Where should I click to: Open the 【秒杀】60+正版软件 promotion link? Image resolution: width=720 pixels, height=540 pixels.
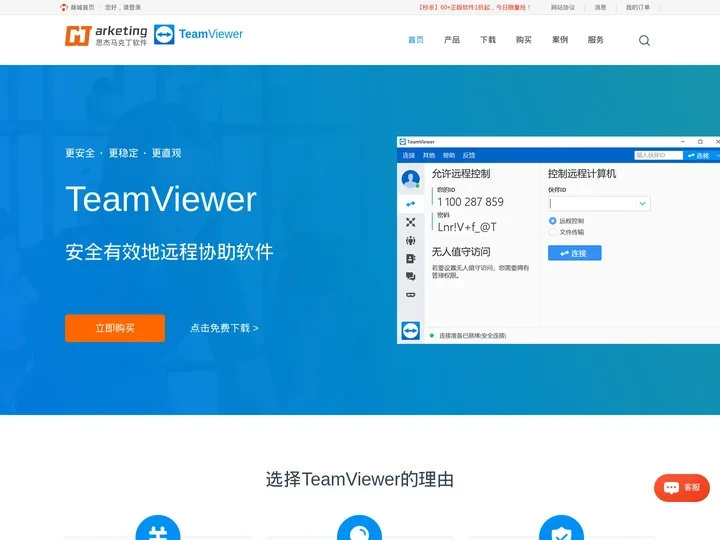pos(474,7)
